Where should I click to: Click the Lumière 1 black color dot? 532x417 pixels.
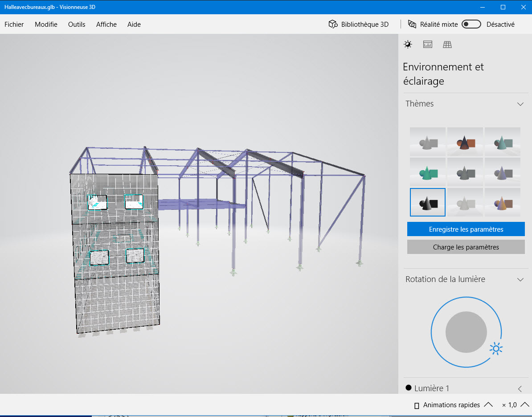click(409, 388)
